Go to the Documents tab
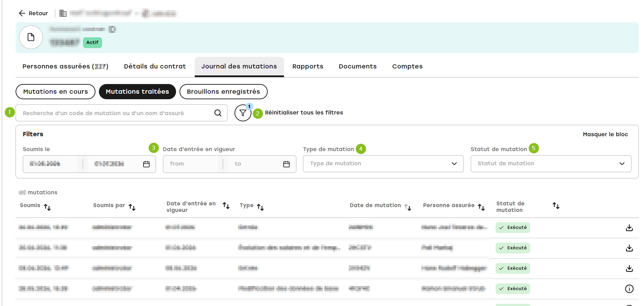644x306 pixels. click(358, 66)
